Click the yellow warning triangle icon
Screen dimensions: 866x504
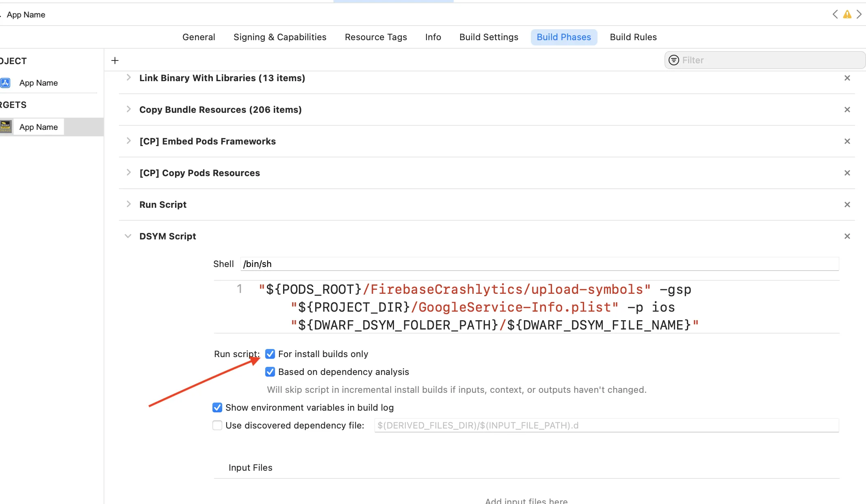(x=847, y=15)
